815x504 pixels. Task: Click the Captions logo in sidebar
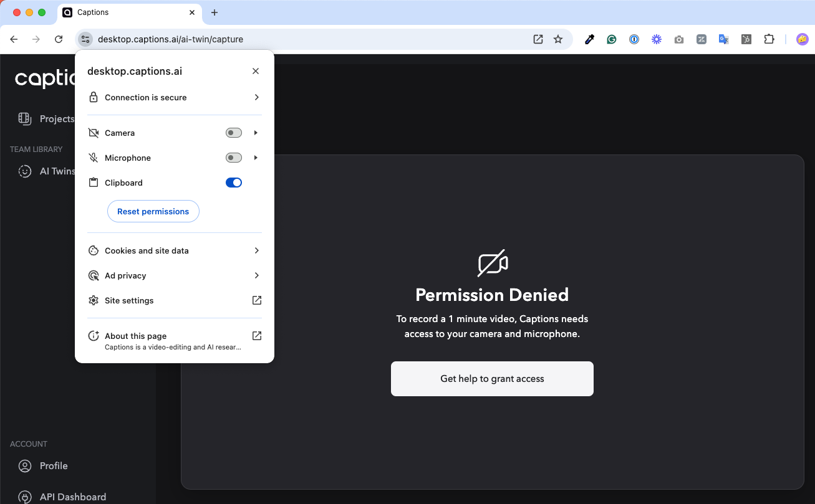pos(45,78)
